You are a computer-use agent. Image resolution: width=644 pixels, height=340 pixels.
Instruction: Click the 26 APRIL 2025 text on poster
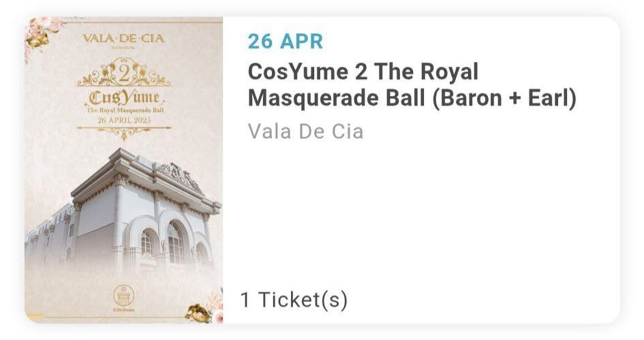(123, 120)
